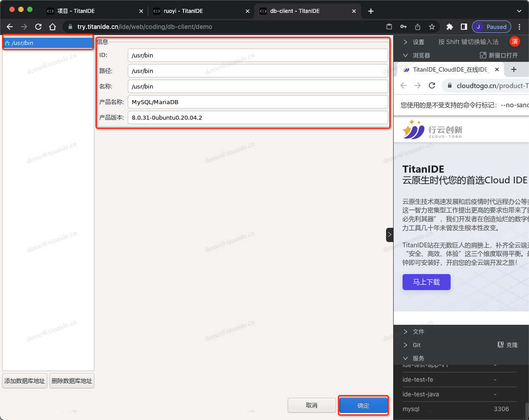Click the 添加数据库地址 button
The width and height of the screenshot is (529, 420).
tap(24, 381)
